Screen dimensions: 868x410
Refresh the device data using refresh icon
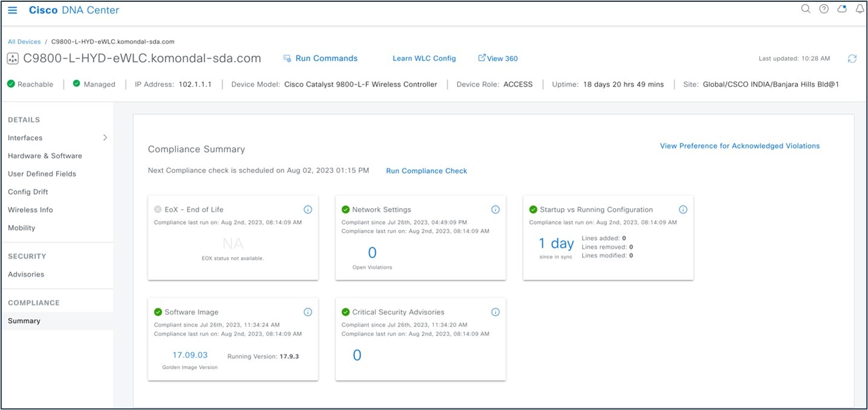click(852, 59)
